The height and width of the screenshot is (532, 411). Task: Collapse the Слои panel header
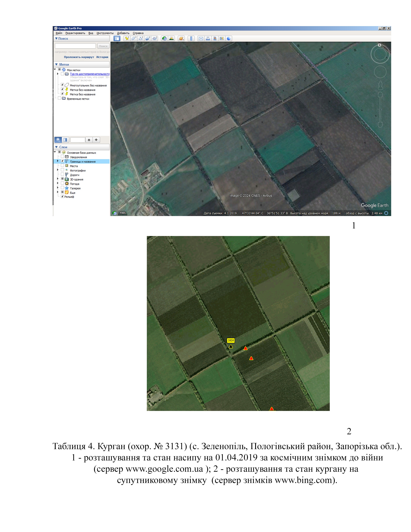[x=56, y=147]
